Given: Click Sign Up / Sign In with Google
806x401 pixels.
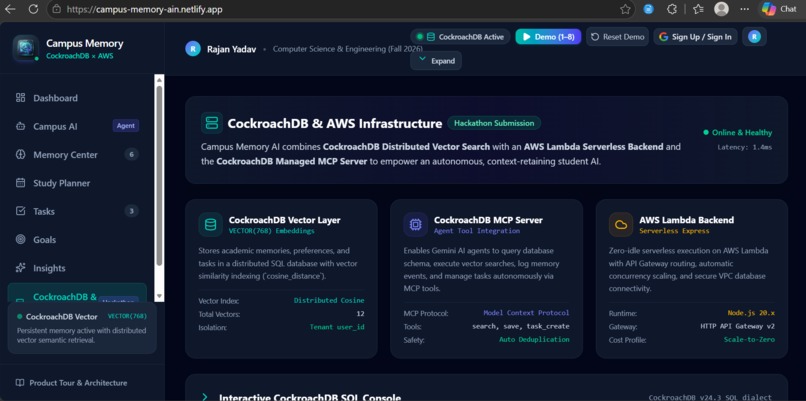Looking at the screenshot, I should pos(695,37).
